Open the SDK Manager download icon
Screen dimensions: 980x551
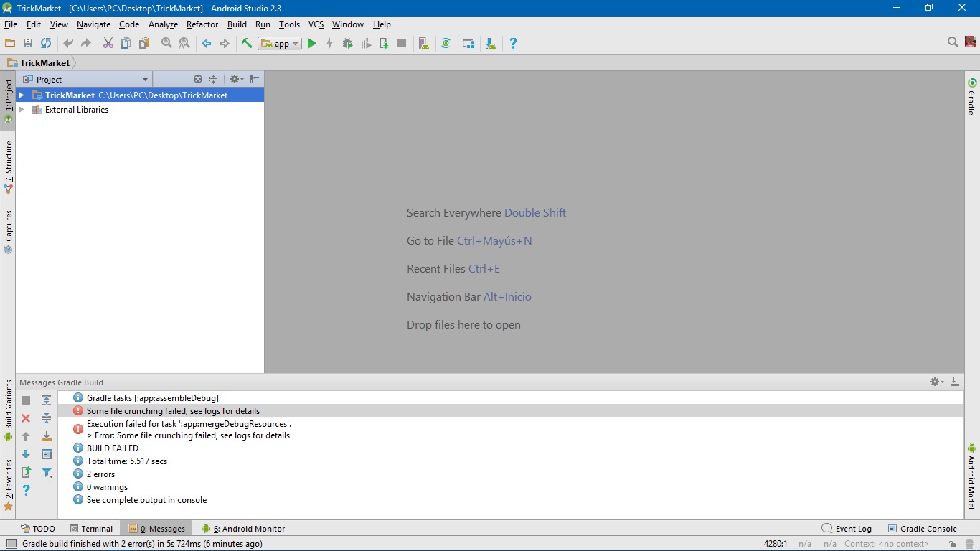[491, 44]
